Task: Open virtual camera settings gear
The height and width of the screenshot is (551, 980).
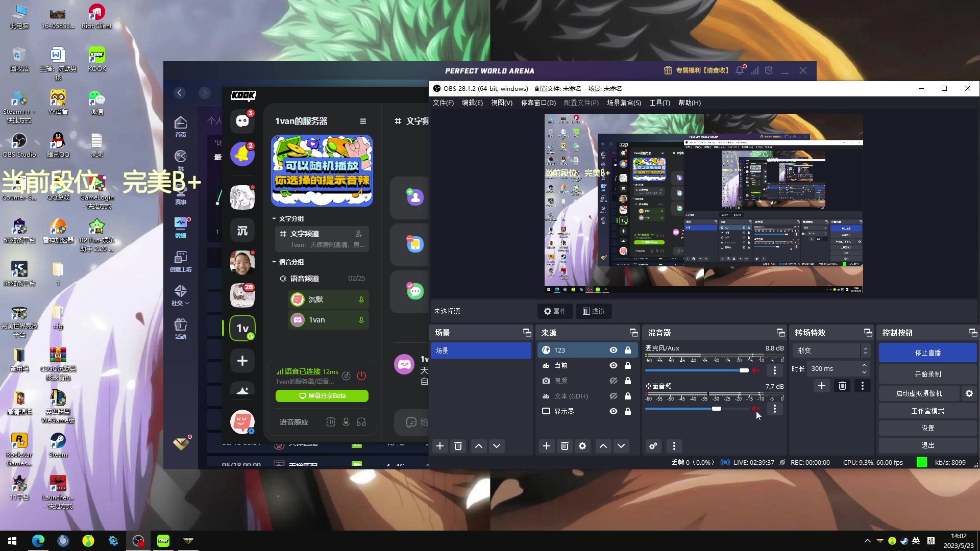Action: (x=969, y=393)
